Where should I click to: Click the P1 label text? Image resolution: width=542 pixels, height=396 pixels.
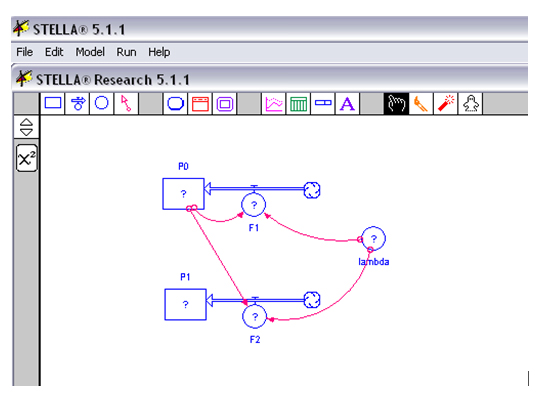[185, 277]
